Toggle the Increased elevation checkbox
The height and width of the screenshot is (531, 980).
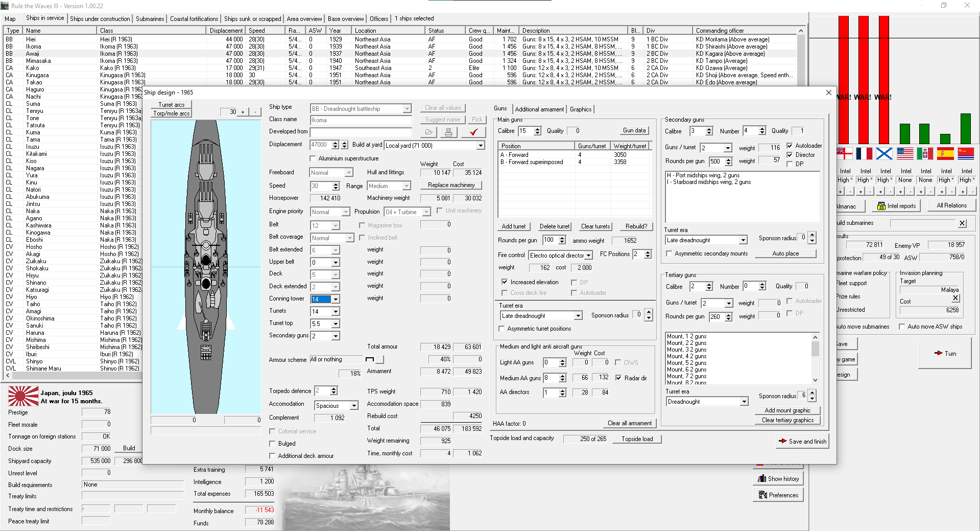click(505, 282)
